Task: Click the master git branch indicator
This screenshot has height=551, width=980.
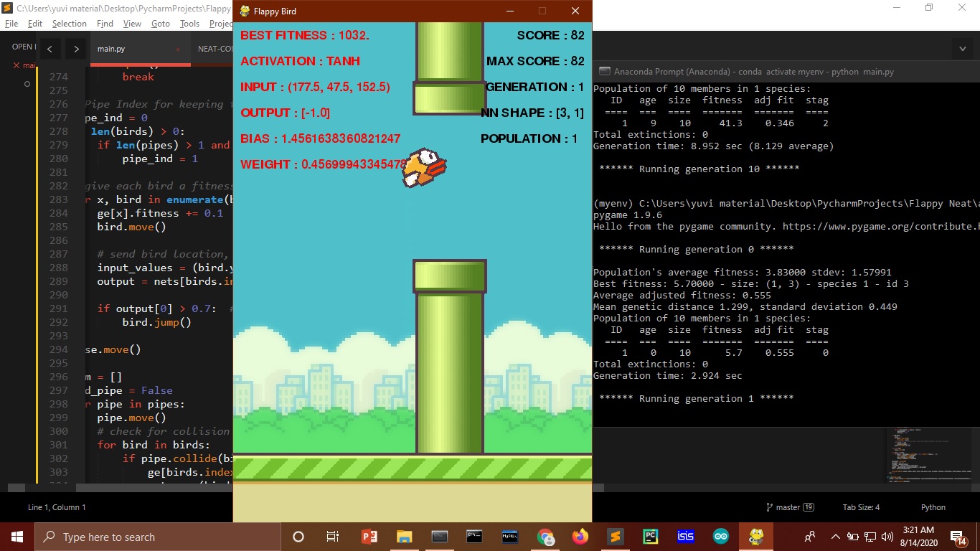Action: [x=790, y=507]
